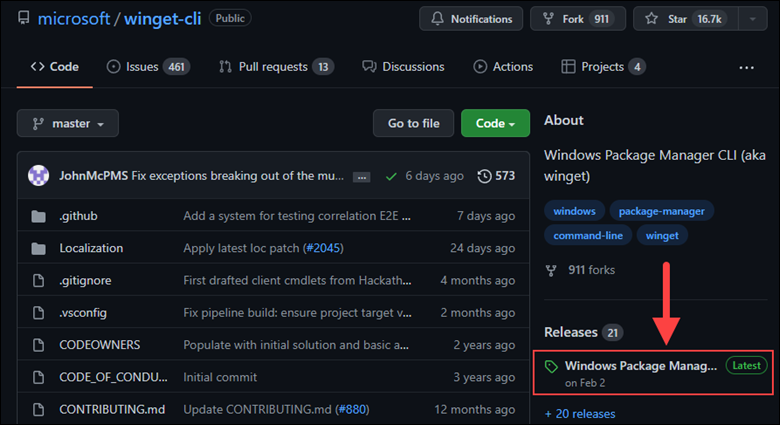This screenshot has height=425, width=780.
Task: Click the file icon for CODE_OF_CONDU...
Action: pyautogui.click(x=38, y=378)
